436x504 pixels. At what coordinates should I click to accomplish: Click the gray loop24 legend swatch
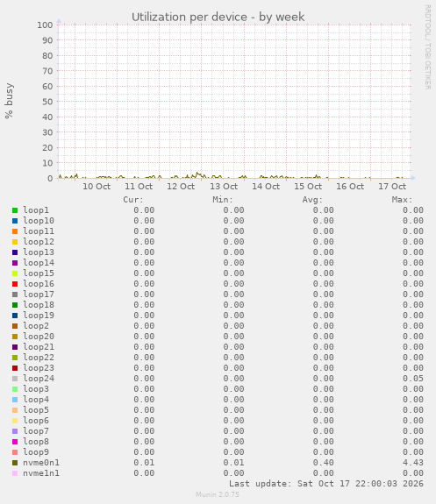[15, 379]
